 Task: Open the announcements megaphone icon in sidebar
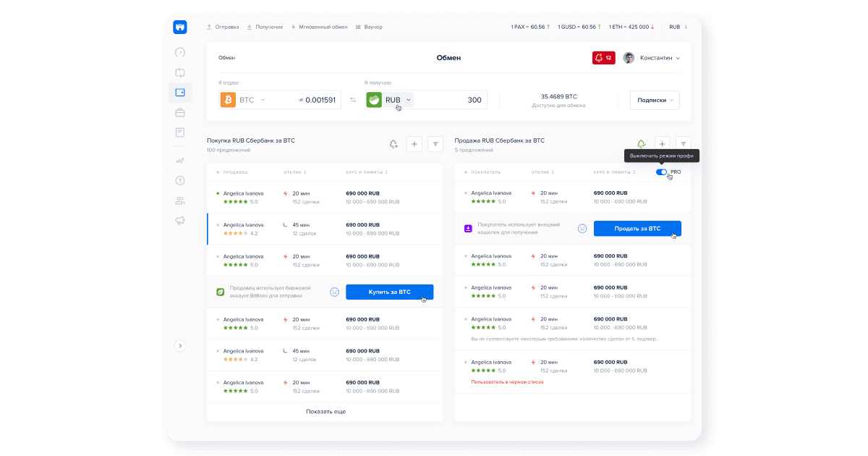(x=179, y=220)
